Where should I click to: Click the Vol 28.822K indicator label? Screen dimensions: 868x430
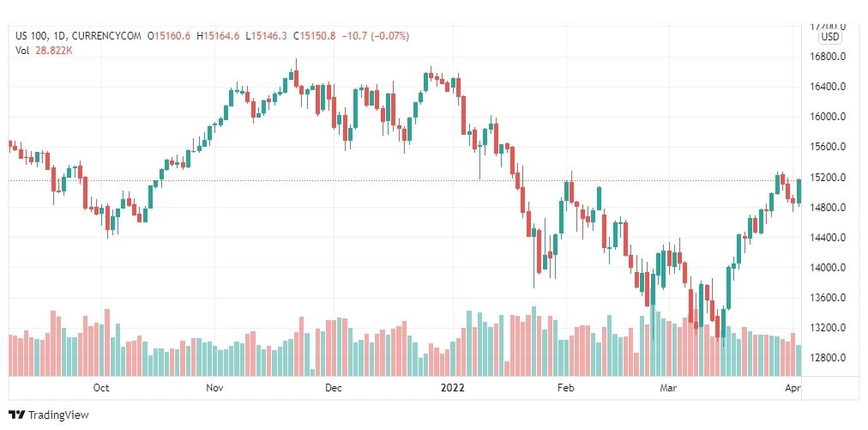click(45, 50)
